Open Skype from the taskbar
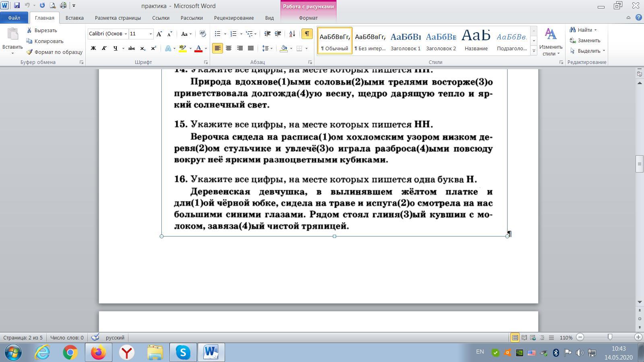The image size is (644, 362). point(183,353)
